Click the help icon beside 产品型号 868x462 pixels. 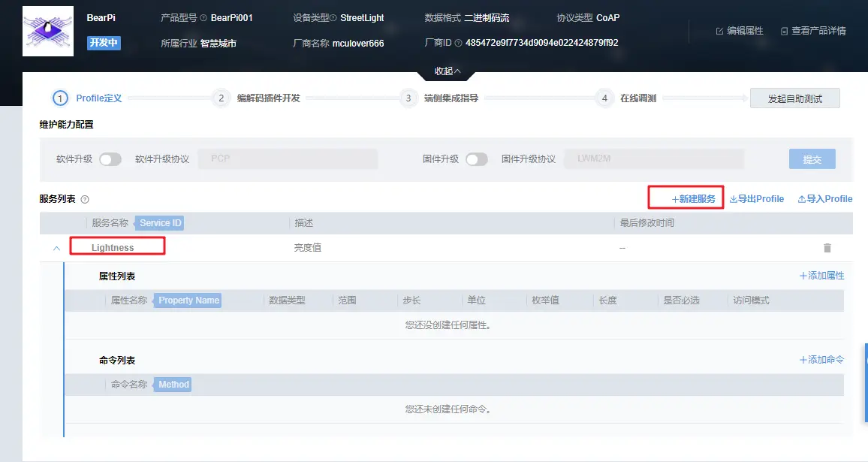pyautogui.click(x=203, y=18)
